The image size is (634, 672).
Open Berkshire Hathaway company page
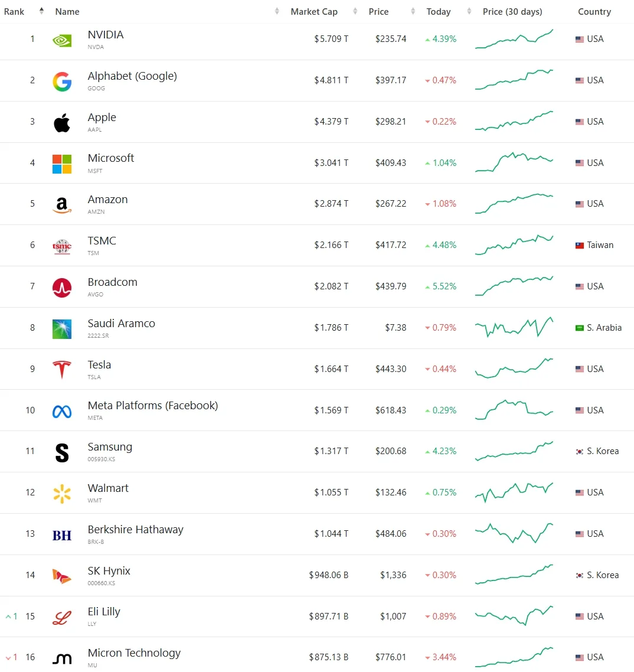[x=135, y=530]
